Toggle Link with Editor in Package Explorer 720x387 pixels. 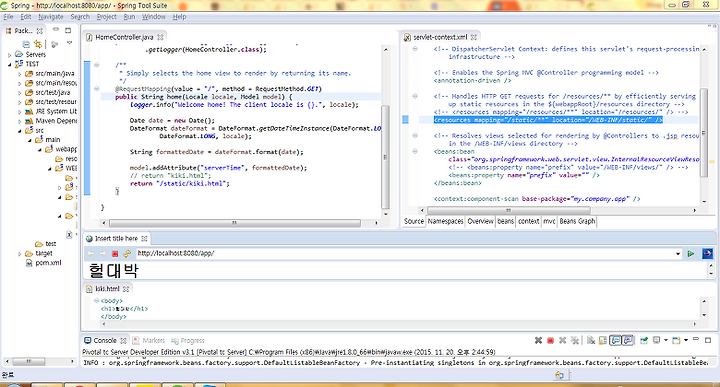click(x=38, y=44)
